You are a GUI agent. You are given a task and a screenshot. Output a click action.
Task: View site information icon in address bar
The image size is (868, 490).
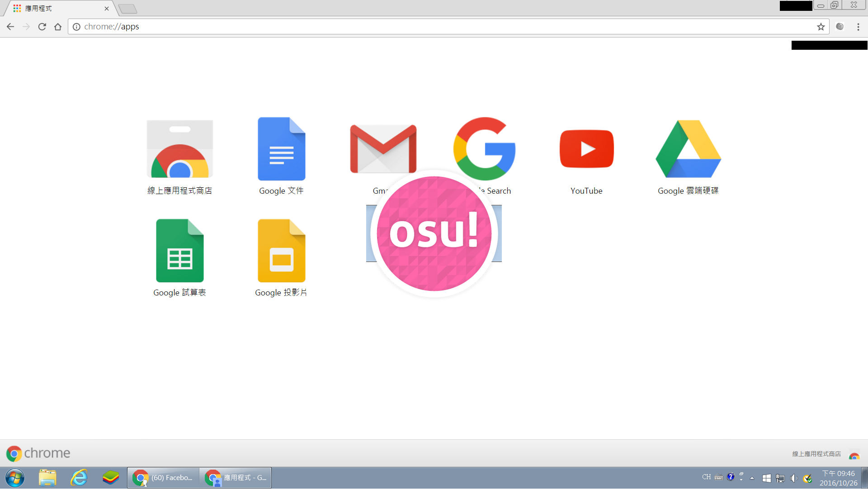(x=76, y=27)
